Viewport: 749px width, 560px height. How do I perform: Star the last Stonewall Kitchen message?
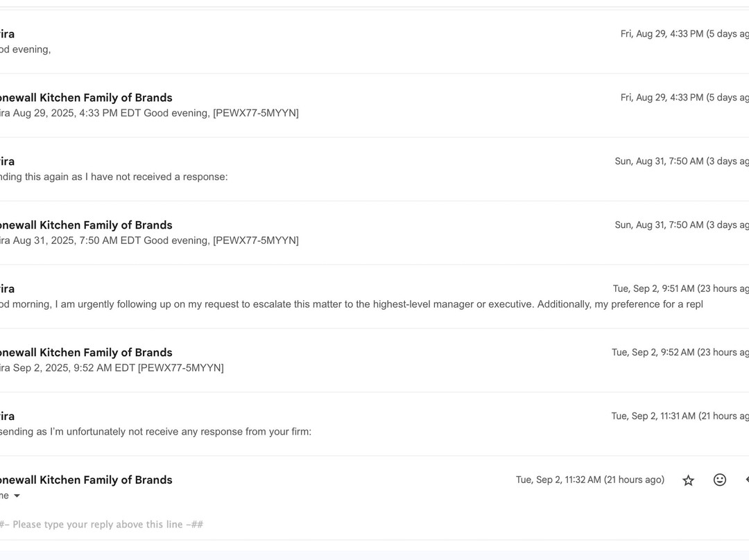[x=688, y=480]
